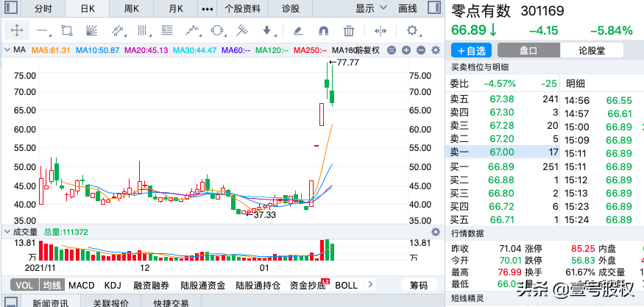Collapse the MA indicator row chevron
Screen dimensions: 644x307
[7, 50]
